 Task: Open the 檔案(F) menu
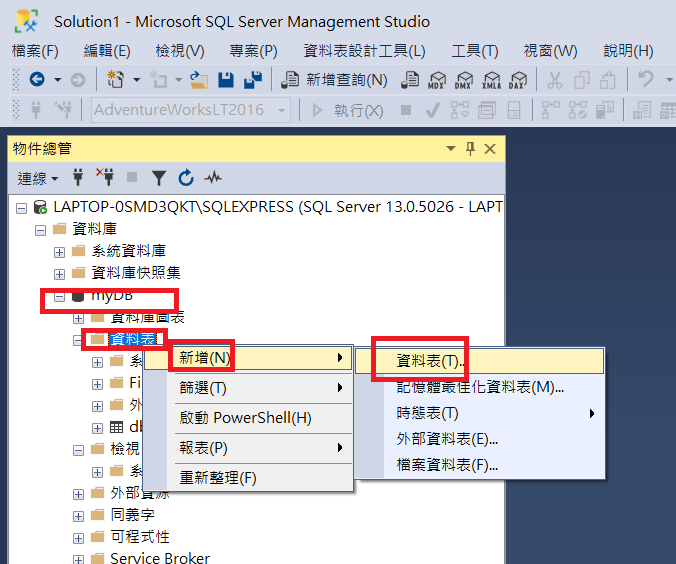pyautogui.click(x=35, y=51)
